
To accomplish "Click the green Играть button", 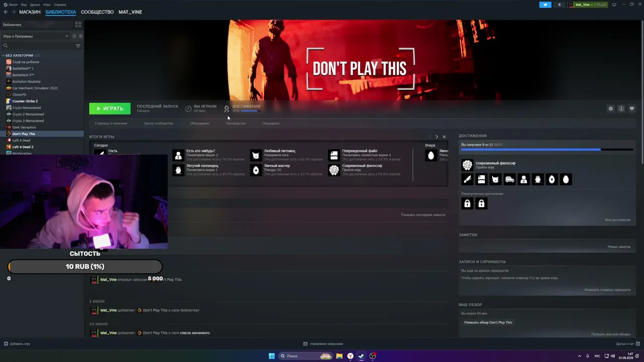I will [110, 109].
